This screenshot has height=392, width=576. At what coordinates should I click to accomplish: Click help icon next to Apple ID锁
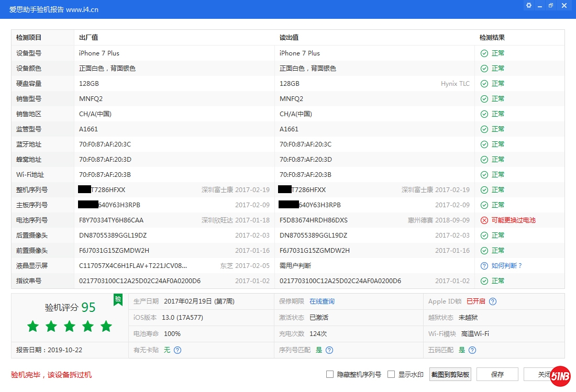click(493, 301)
